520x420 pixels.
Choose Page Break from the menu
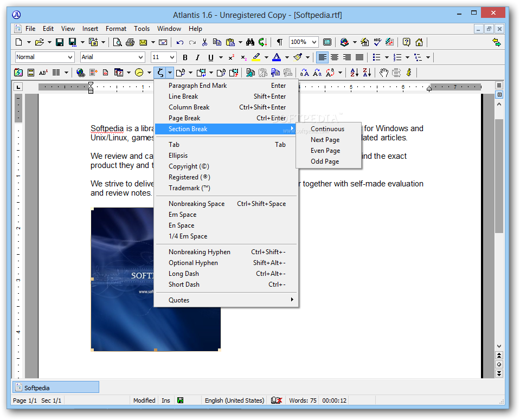[227, 118]
